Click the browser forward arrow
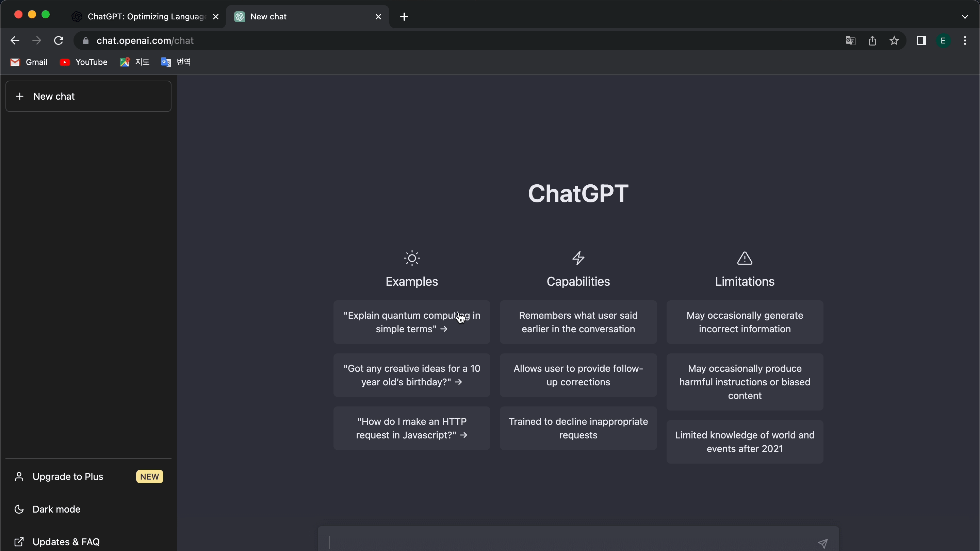Screen dimensions: 980x551 [x=36, y=41]
